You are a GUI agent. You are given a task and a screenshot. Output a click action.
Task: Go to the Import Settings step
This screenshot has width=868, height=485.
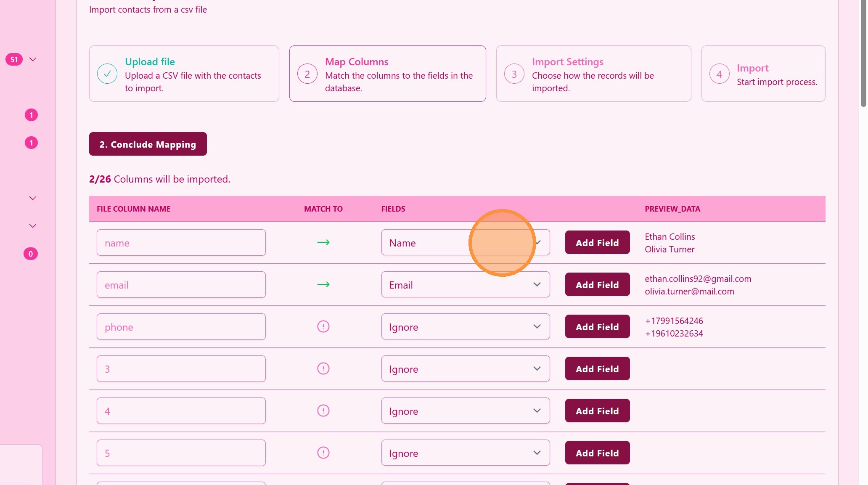click(593, 74)
